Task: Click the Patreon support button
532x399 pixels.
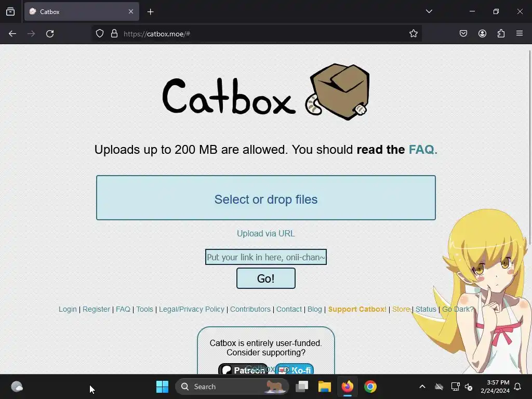Action: [x=243, y=369]
